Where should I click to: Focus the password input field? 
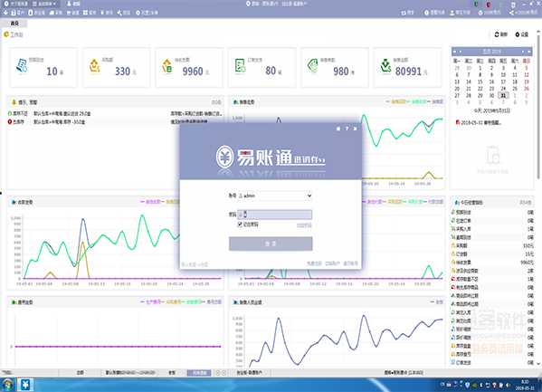tap(275, 215)
